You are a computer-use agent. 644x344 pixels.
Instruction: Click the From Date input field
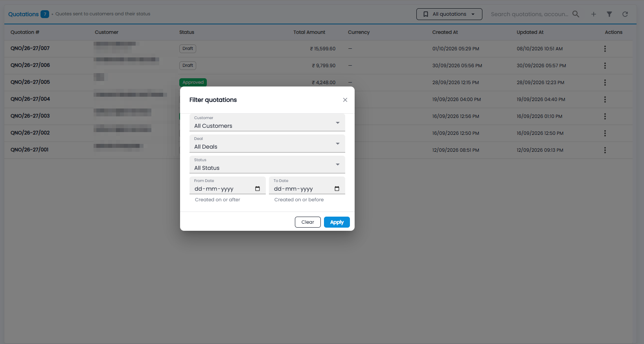coord(228,186)
